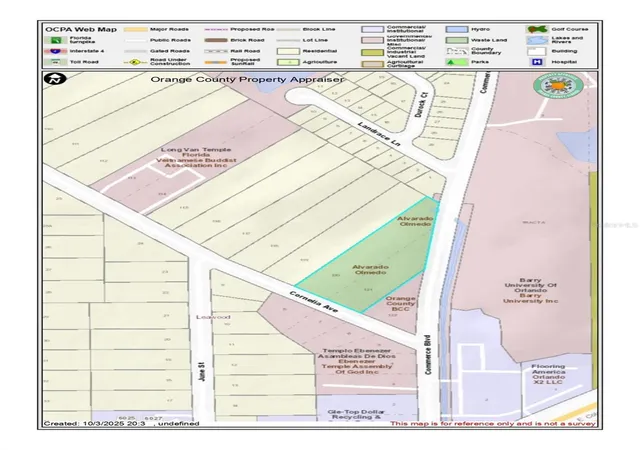Click the Building legend white swatch
Image resolution: width=640 pixels, height=450 pixels.
pos(537,51)
